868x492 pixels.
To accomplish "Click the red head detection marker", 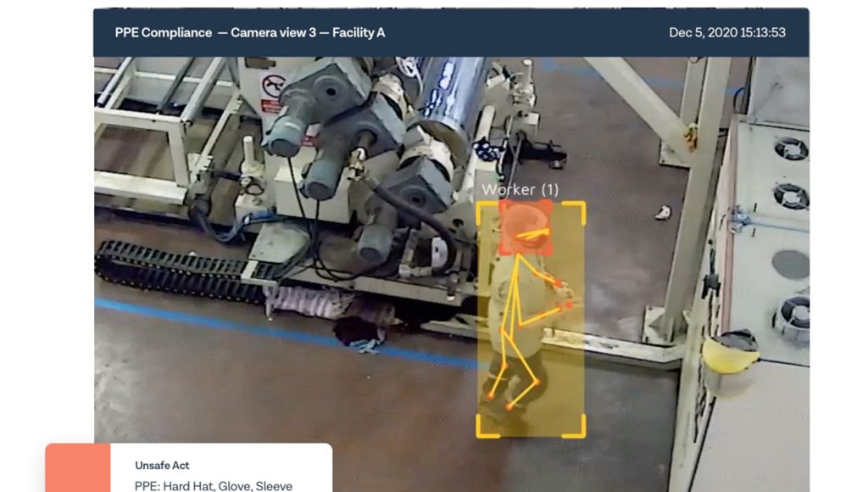I will coord(526,228).
